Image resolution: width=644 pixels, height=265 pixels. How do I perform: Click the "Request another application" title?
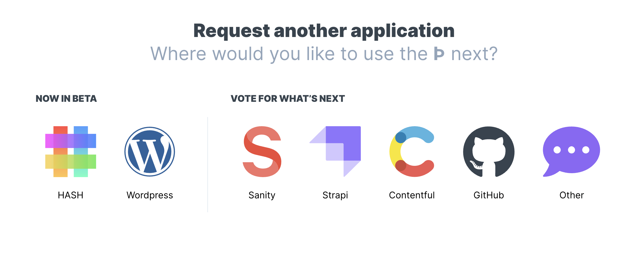click(x=324, y=31)
